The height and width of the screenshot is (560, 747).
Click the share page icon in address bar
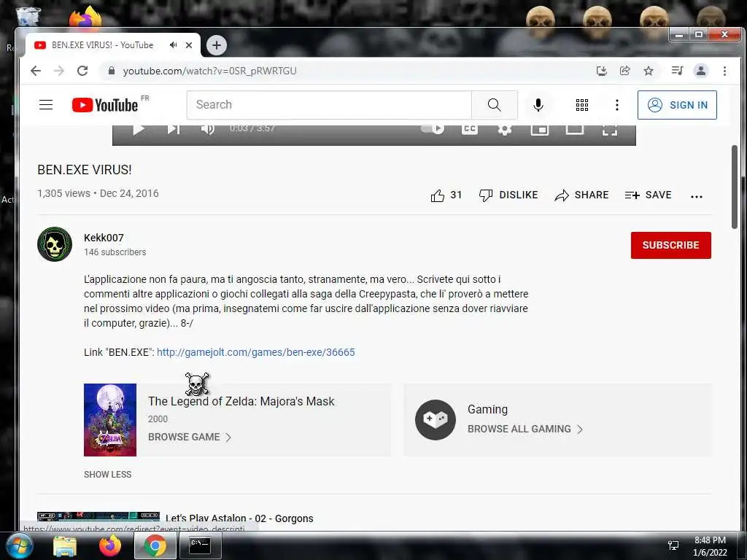[x=625, y=71]
